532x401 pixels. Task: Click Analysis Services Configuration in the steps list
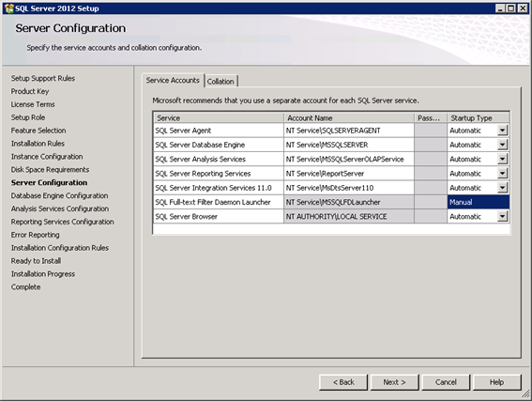[60, 208]
